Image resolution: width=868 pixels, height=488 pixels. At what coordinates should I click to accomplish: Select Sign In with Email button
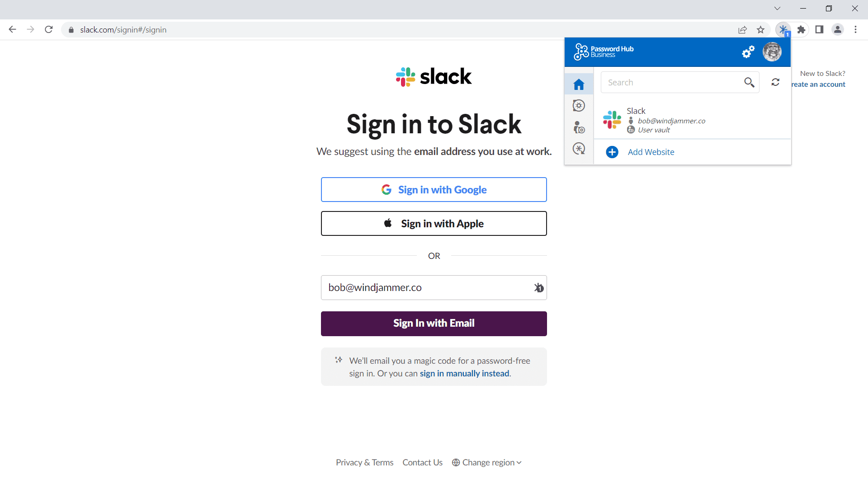[434, 323]
